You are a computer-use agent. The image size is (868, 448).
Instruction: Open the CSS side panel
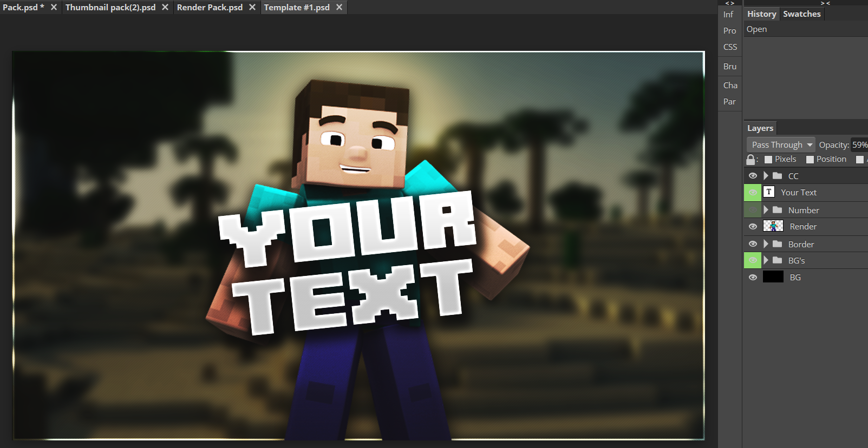click(730, 47)
